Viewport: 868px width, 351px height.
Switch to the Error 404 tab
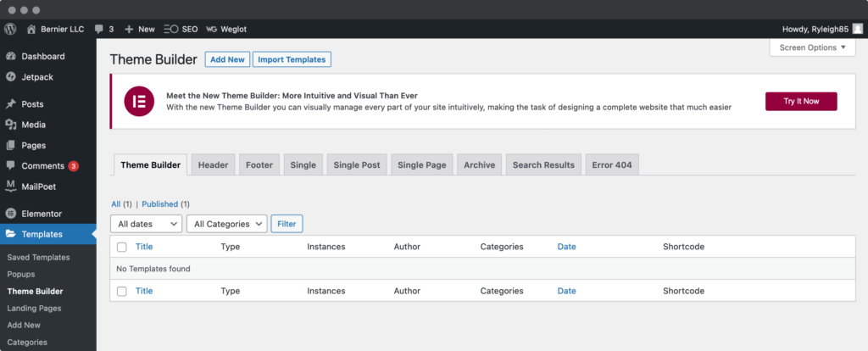pyautogui.click(x=611, y=165)
